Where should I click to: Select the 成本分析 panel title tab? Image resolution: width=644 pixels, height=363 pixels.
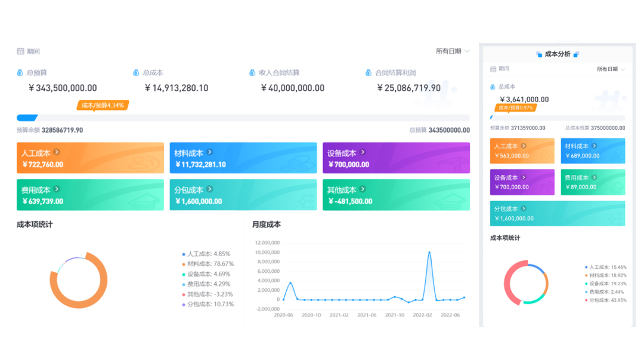coord(558,54)
